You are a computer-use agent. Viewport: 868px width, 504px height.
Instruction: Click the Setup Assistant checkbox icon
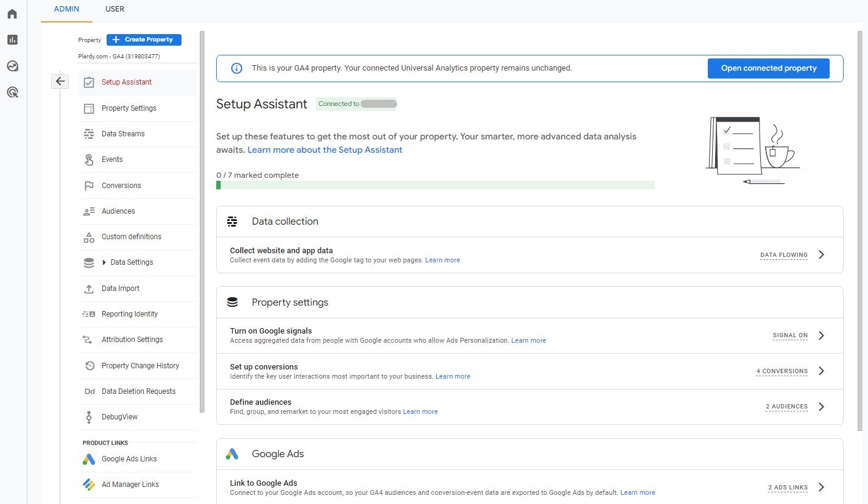coord(89,82)
